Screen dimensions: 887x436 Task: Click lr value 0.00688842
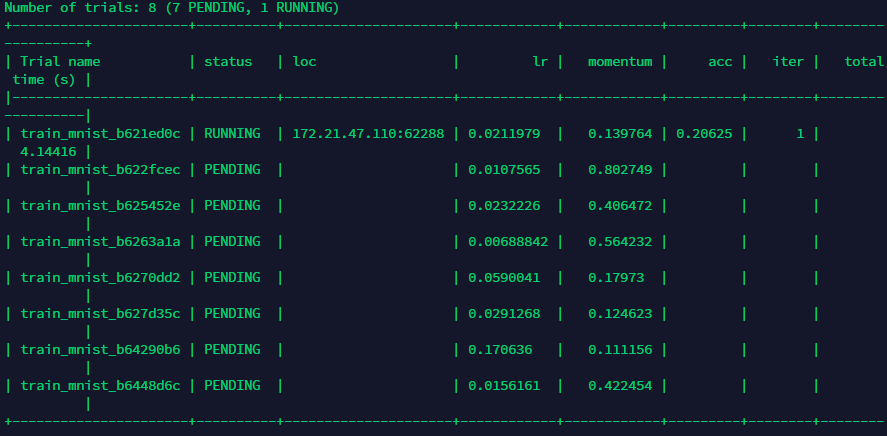508,242
